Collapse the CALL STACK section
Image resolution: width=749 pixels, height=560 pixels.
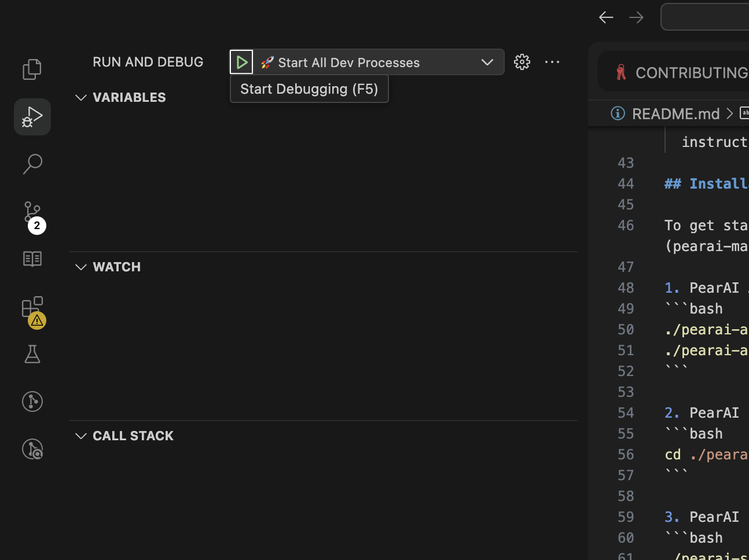81,436
